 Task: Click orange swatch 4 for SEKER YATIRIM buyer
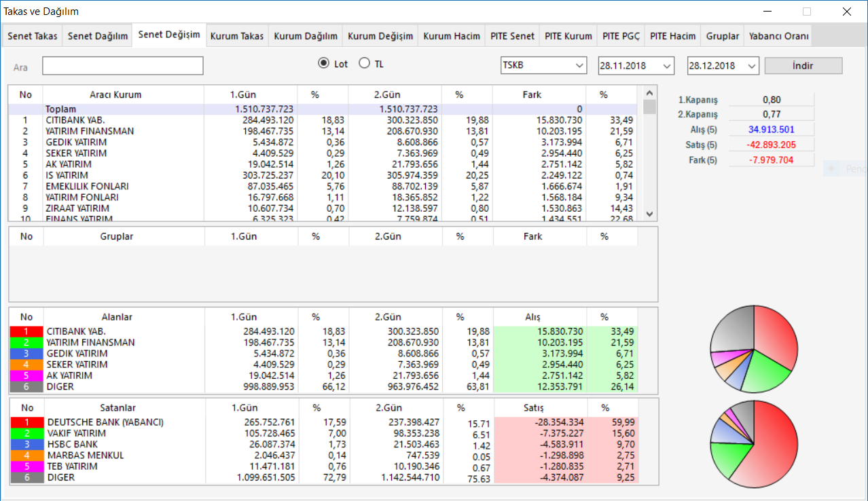point(26,365)
